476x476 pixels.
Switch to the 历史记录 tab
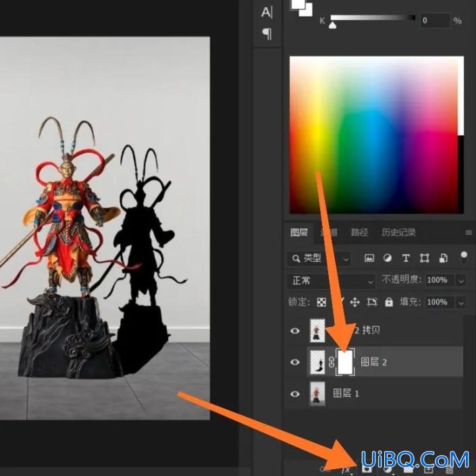tap(398, 232)
